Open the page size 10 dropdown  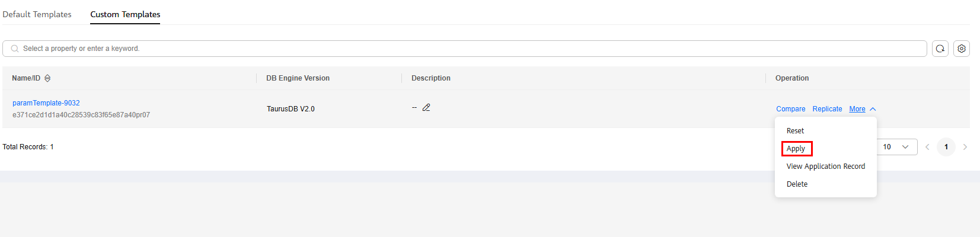pos(896,147)
